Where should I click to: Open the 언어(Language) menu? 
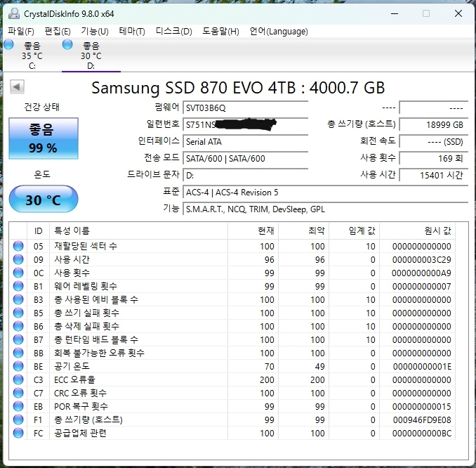point(279,32)
